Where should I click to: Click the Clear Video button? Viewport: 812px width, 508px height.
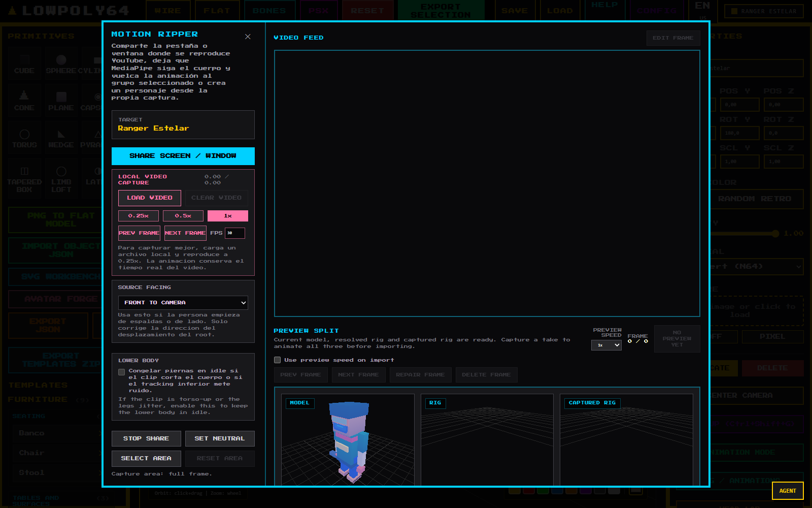click(216, 198)
